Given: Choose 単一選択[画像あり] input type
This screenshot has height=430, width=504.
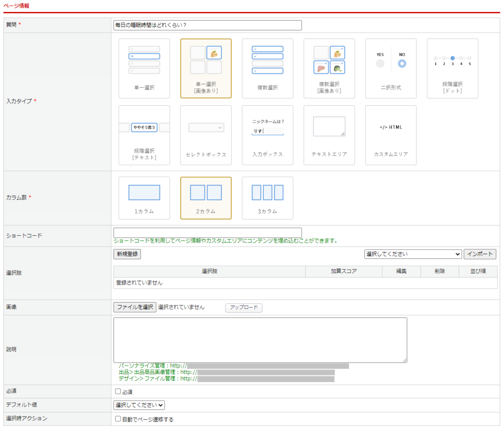Looking at the screenshot, I should coord(206,68).
